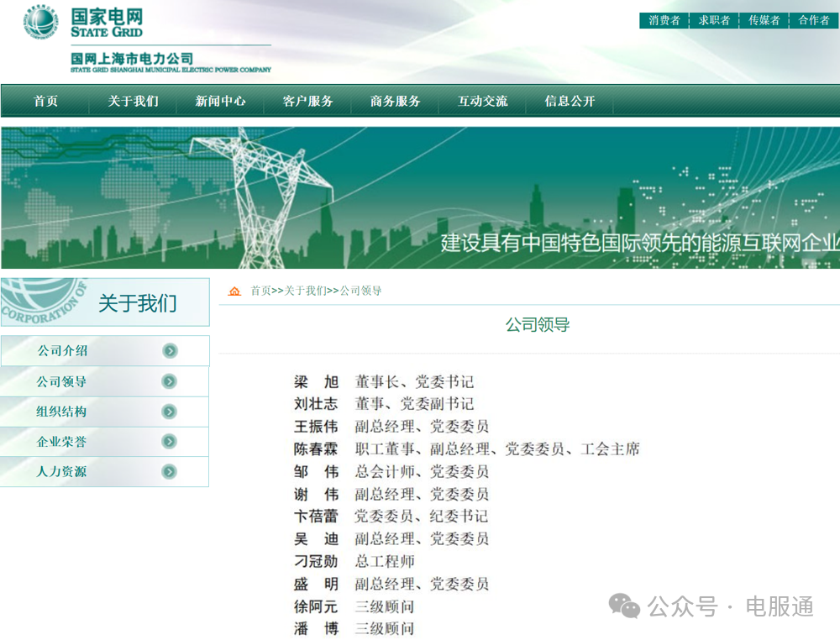Image resolution: width=840 pixels, height=640 pixels.
Task: Click the State Grid globe logo
Action: [40, 22]
